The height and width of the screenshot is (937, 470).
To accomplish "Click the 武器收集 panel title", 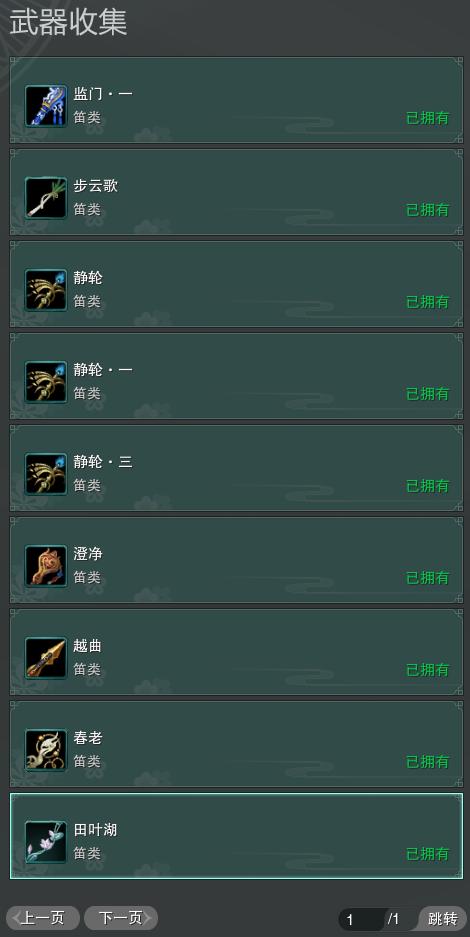I will point(68,23).
